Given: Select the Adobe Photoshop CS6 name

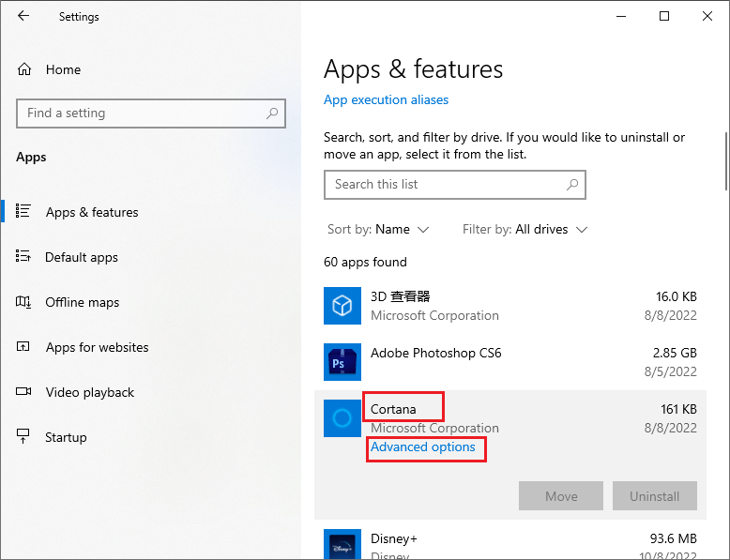Looking at the screenshot, I should click(x=435, y=353).
